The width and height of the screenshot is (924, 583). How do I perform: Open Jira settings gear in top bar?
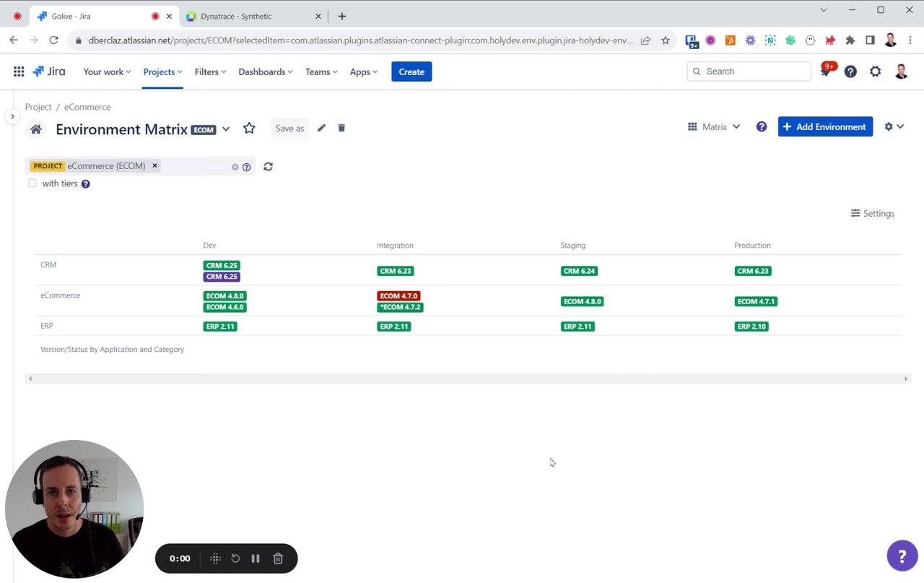click(875, 72)
